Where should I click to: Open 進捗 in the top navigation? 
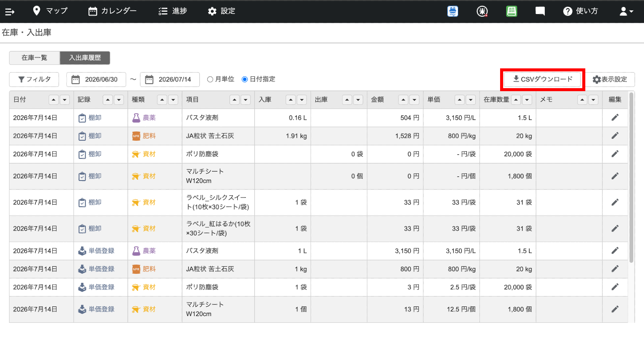tap(173, 11)
